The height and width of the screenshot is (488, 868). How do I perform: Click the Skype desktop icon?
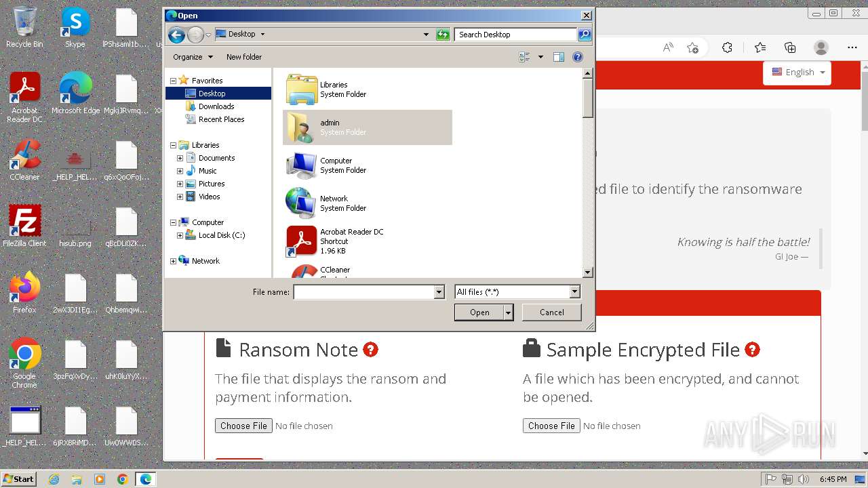(75, 28)
